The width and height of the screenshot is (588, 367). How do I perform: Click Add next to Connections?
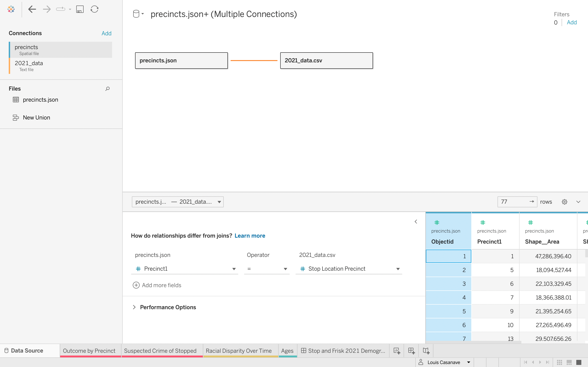click(106, 33)
